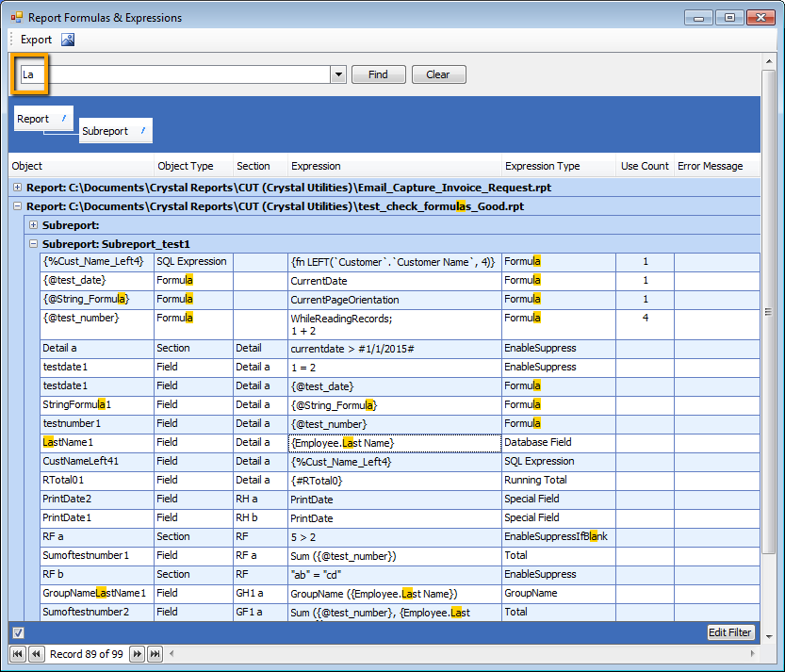This screenshot has width=785, height=672.
Task: Click the Running Total expression type cell
Action: 559,481
